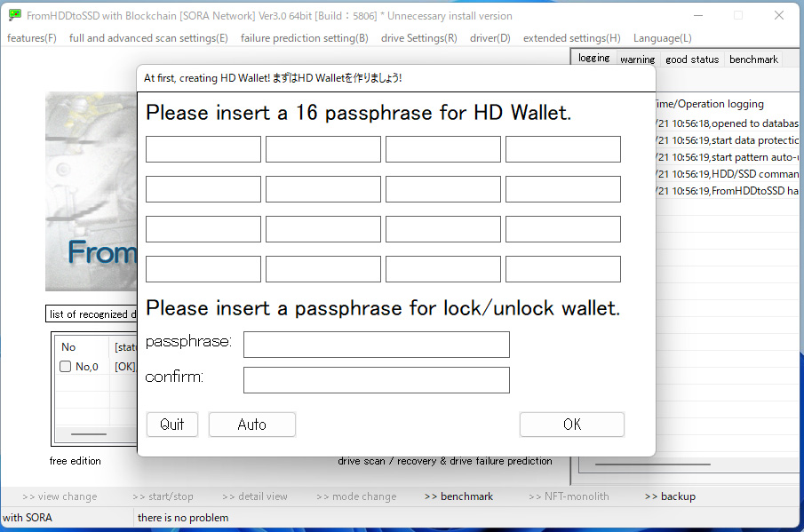Click the Quit button in wallet dialog
The image size is (804, 532).
[172, 425]
